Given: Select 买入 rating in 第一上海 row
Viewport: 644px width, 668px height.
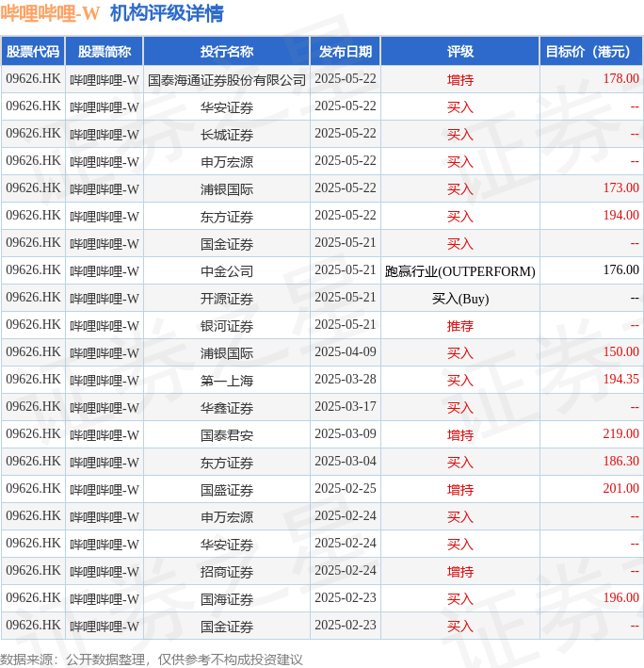Looking at the screenshot, I should click(x=460, y=380).
